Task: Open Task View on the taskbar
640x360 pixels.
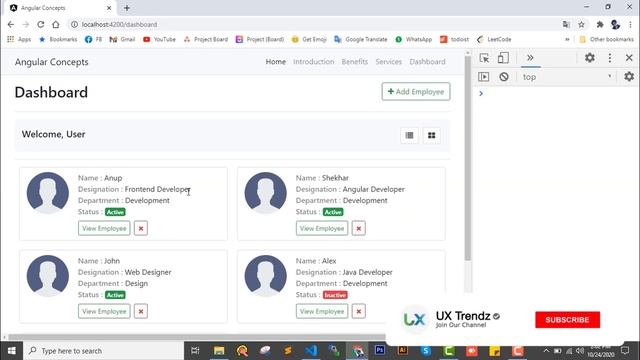Action: pyautogui.click(x=195, y=351)
